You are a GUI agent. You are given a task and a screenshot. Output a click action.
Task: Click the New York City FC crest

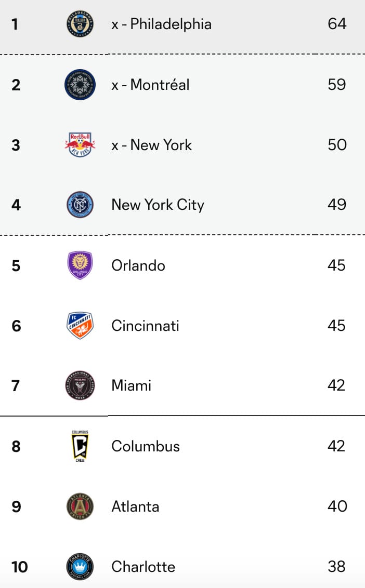(80, 205)
